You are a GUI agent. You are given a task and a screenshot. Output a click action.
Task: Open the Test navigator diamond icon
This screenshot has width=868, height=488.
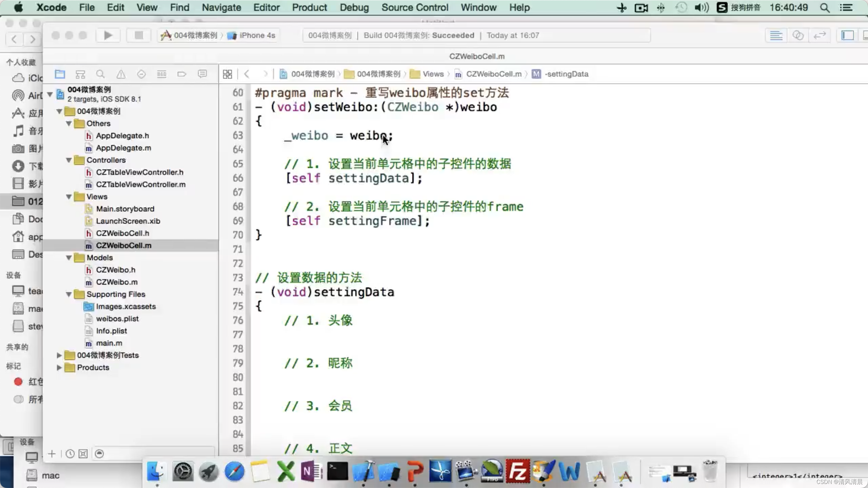tap(141, 74)
